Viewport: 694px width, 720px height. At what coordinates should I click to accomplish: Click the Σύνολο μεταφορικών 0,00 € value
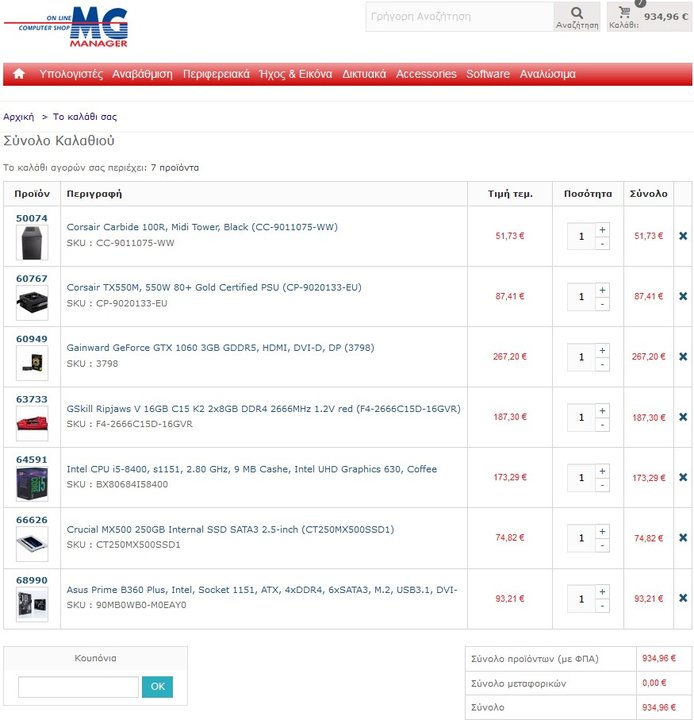(x=654, y=683)
